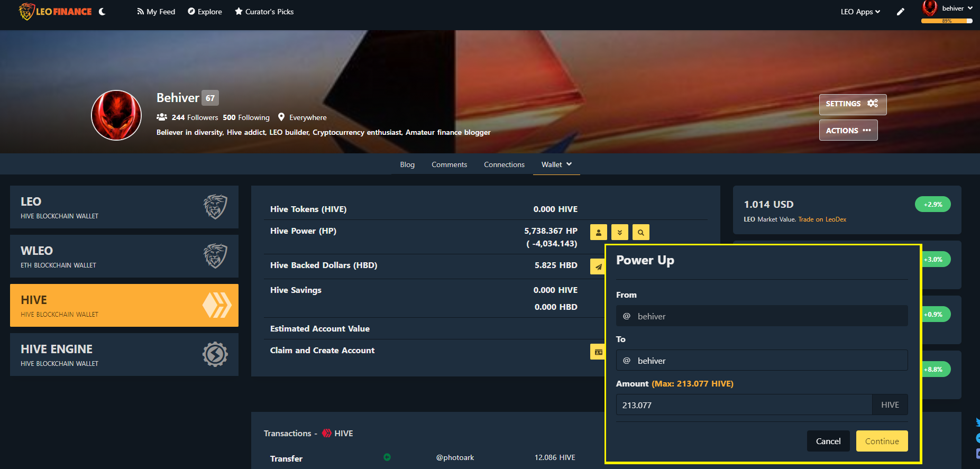
Task: Select the WLEO ETH blockchain wallet
Action: click(124, 256)
